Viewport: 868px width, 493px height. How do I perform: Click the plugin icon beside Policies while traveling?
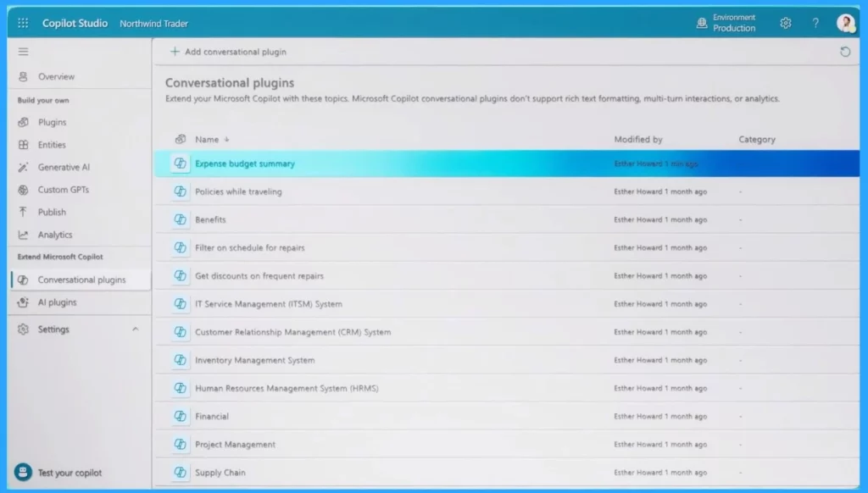[x=180, y=191]
